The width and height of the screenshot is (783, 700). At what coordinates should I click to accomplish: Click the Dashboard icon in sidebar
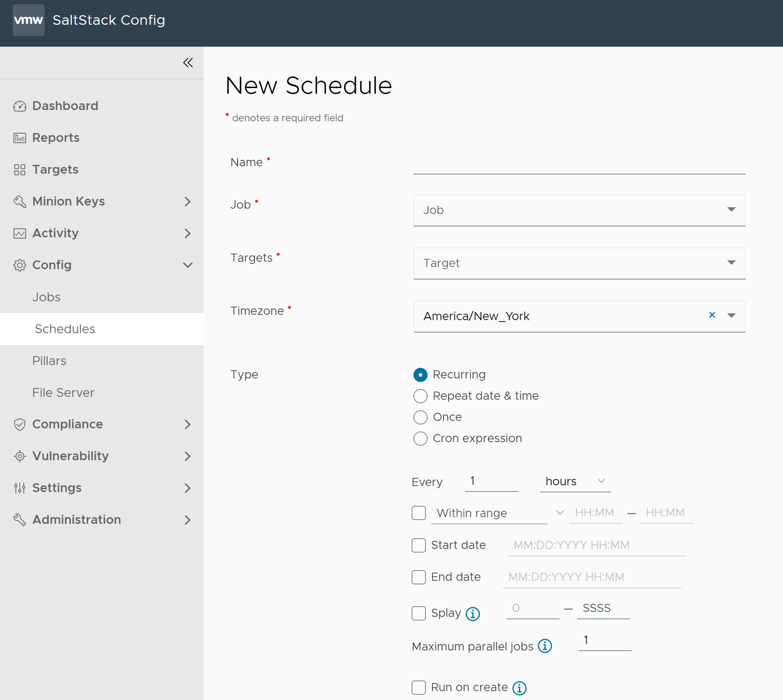pos(18,106)
